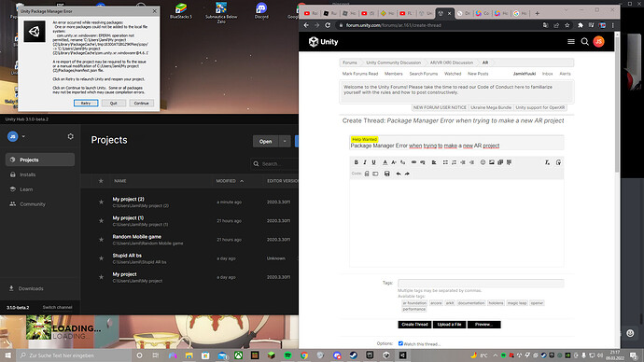
Task: Insert a smiley emoticon in the editor
Action: tap(483, 162)
